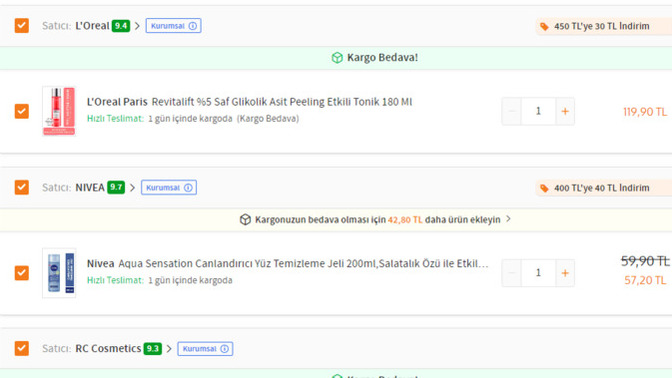Click the quantity field for Nivea Aqua Sensation
Screen dimensions: 672x378
[538, 273]
